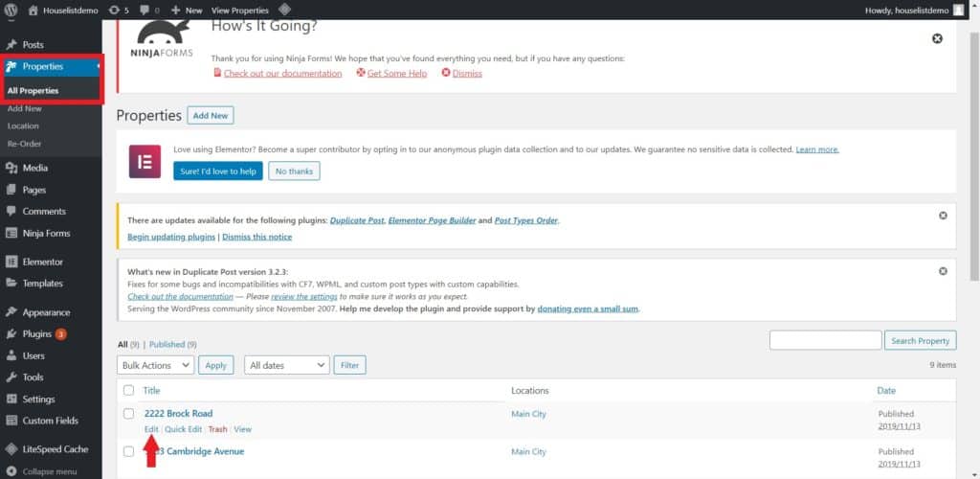Screen dimensions: 980x479
Task: Click the Elementor sidebar icon
Action: [x=11, y=262]
